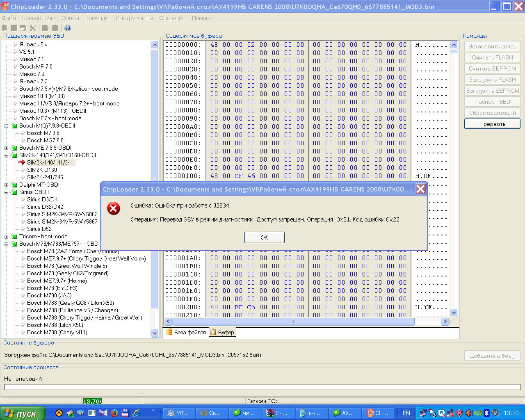525x420 pixels.
Task: Expand the Bosch ME 7.9.9-OBDII node
Action: (7, 148)
